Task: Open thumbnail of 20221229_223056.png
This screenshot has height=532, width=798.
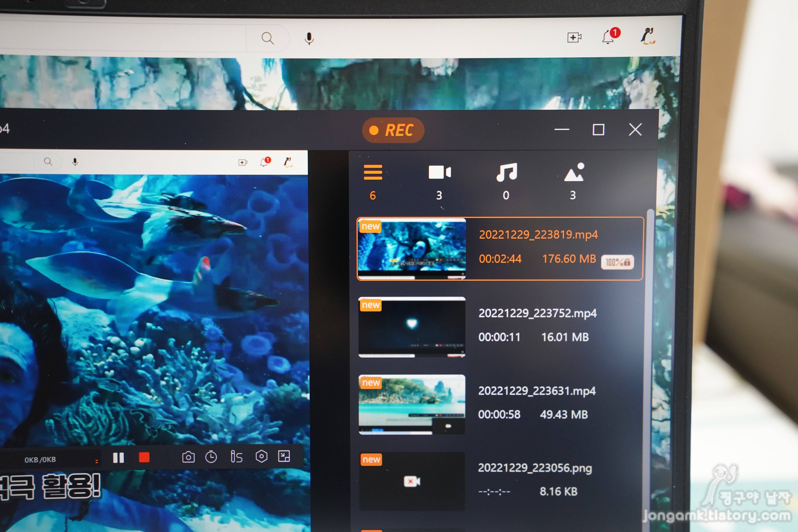Action: (x=412, y=481)
